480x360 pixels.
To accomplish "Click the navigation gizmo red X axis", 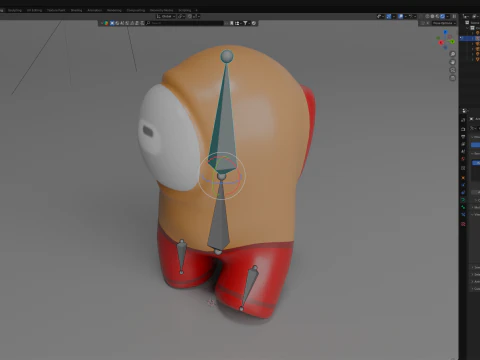I will (441, 43).
